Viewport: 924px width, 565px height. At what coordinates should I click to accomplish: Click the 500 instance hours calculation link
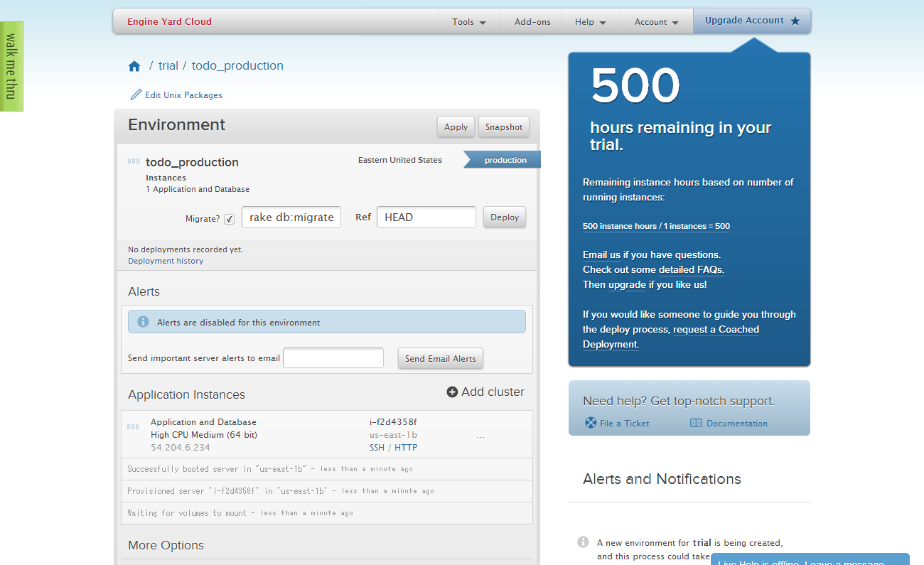tap(656, 226)
